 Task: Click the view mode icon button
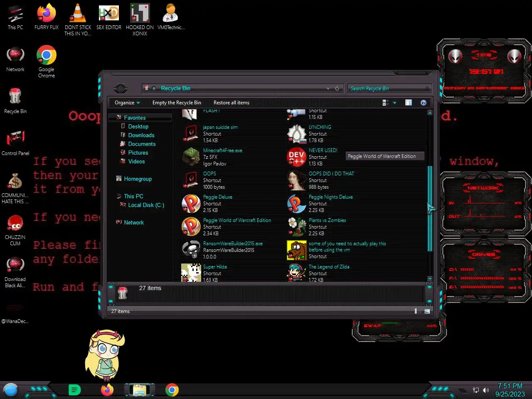coord(386,103)
